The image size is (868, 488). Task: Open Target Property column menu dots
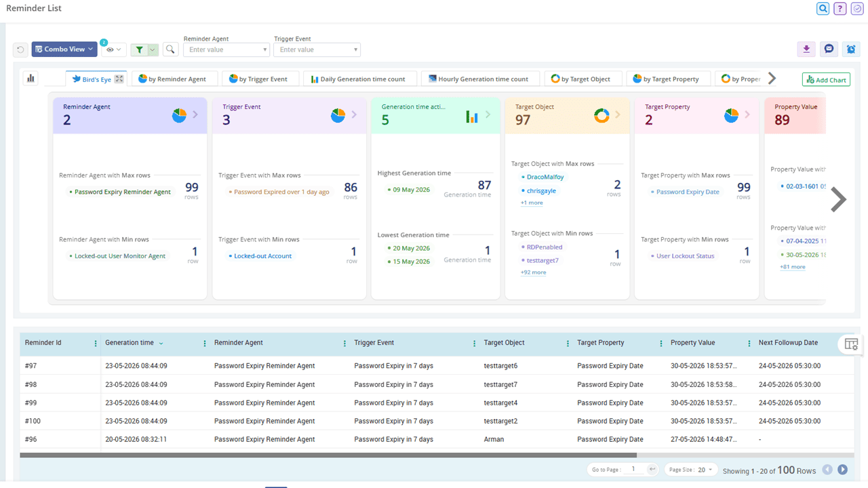click(661, 344)
